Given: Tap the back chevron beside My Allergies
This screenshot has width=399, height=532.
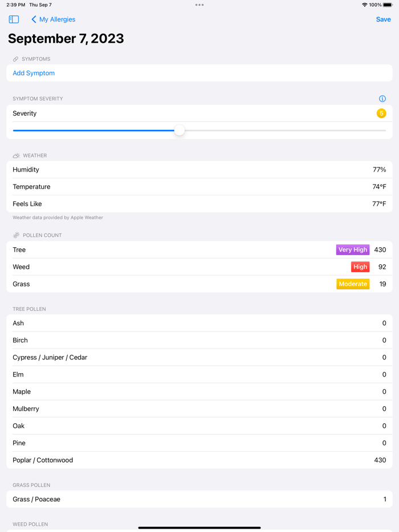Looking at the screenshot, I should [x=34, y=19].
